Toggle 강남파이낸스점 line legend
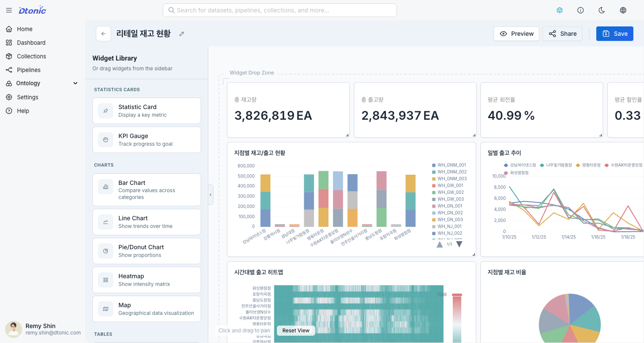The image size is (644, 343). pos(519,165)
